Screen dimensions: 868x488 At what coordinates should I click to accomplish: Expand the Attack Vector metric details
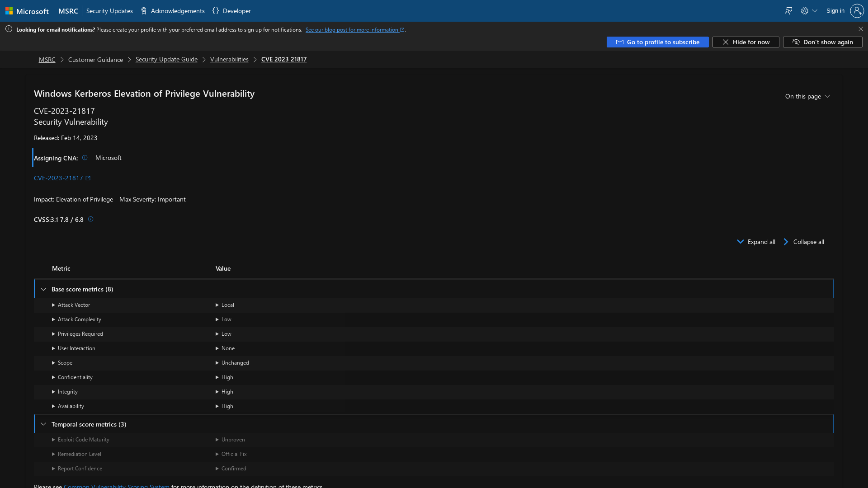[71, 305]
